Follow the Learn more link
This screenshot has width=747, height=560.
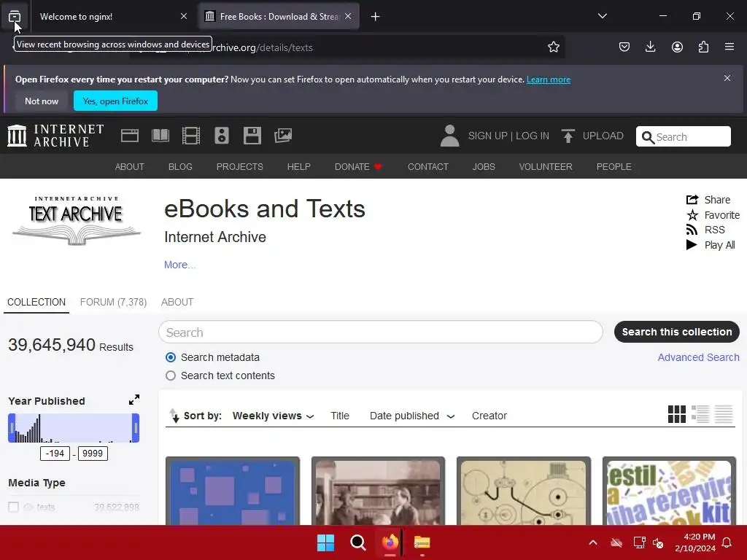pos(549,79)
